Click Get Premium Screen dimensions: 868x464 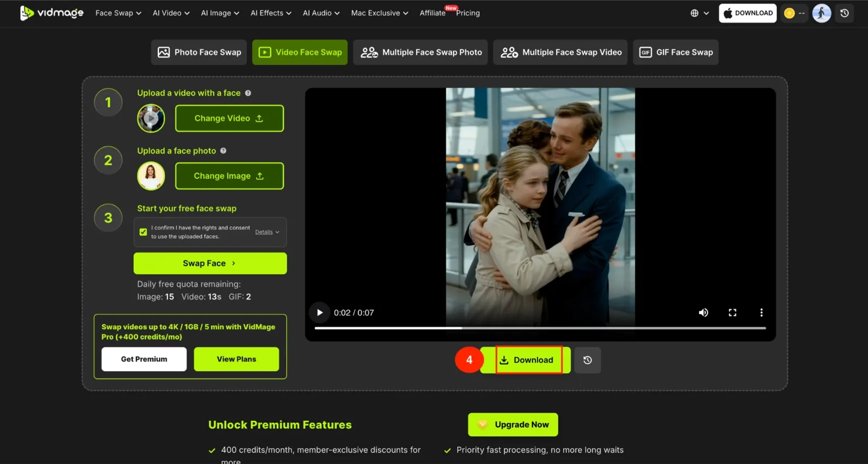(x=144, y=359)
